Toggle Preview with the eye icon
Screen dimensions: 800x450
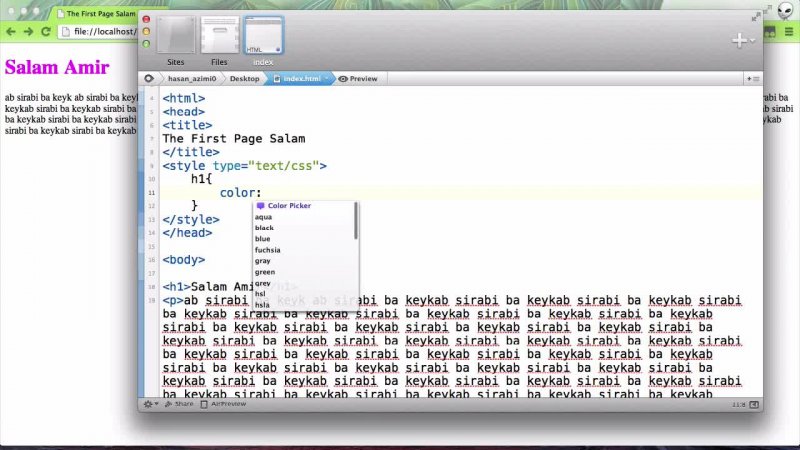(343, 78)
